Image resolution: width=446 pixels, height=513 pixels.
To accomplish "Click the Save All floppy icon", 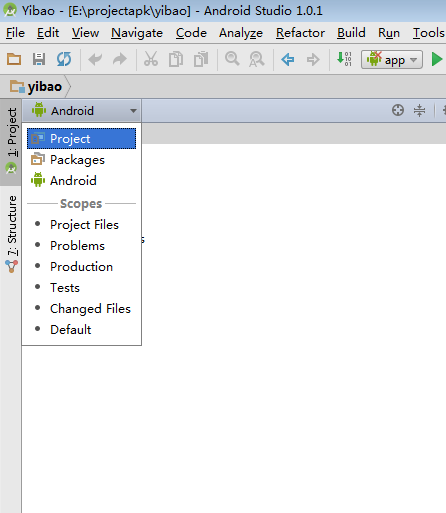I will (39, 59).
